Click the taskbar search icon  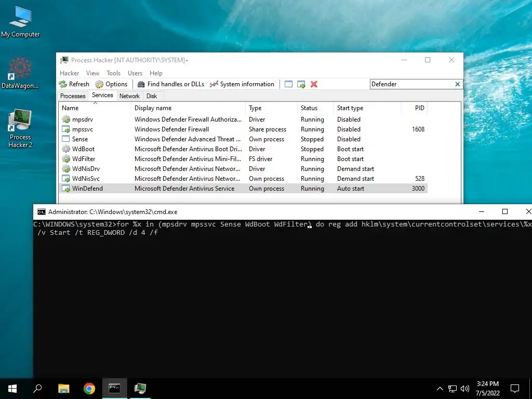(x=37, y=389)
